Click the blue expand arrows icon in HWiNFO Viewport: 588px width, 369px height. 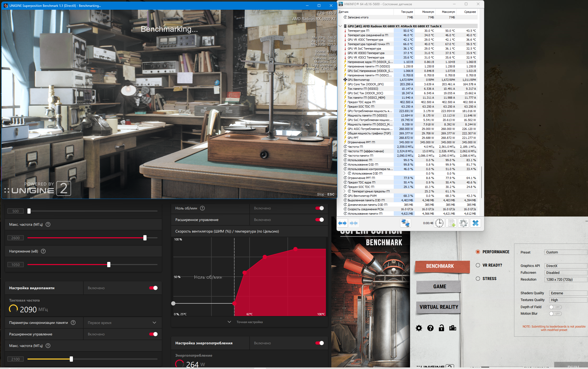[x=342, y=223]
